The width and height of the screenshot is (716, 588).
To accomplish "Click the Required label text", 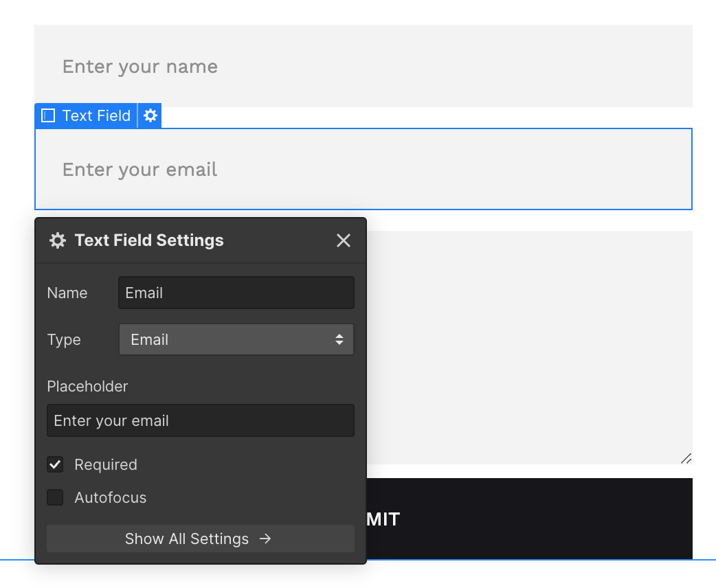I will coord(106,464).
